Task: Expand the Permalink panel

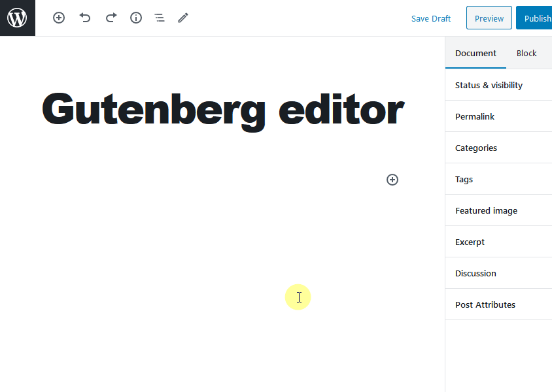Action: coord(474,116)
